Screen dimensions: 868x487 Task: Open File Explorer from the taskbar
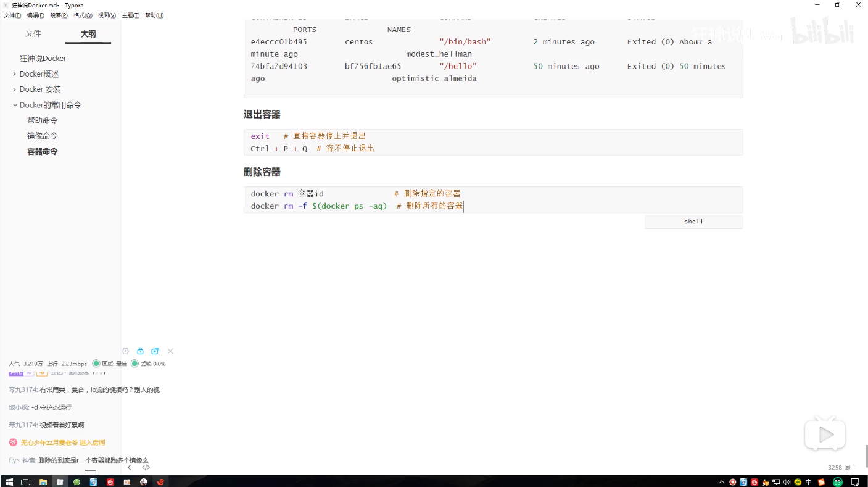coord(43,482)
